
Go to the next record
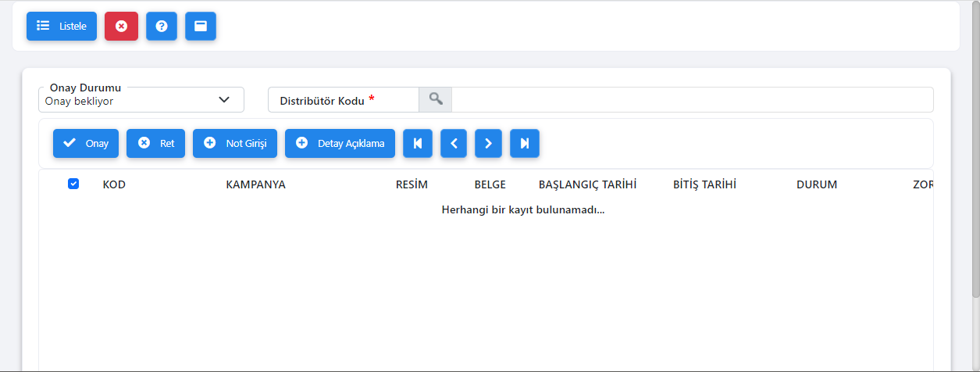[x=488, y=143]
